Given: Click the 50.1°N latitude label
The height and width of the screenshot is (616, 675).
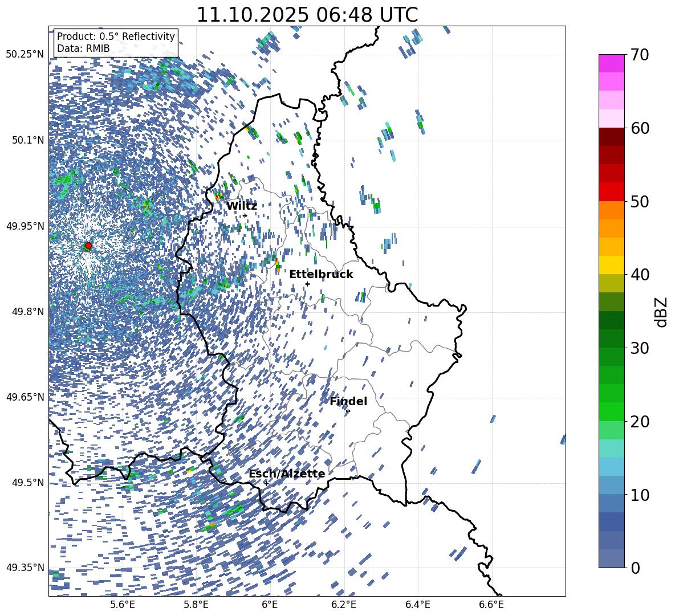Looking at the screenshot, I should click(x=27, y=140).
